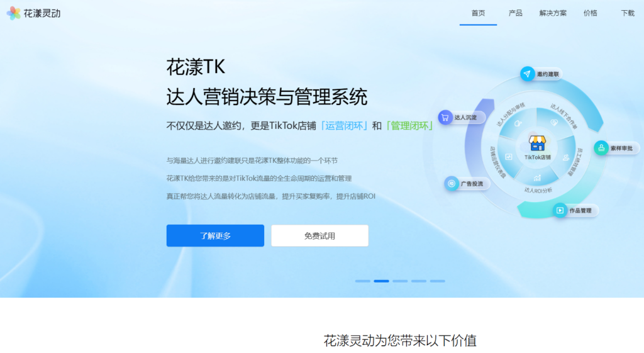Select the first carousel slide indicator
This screenshot has height=353, width=644.
coord(363,281)
